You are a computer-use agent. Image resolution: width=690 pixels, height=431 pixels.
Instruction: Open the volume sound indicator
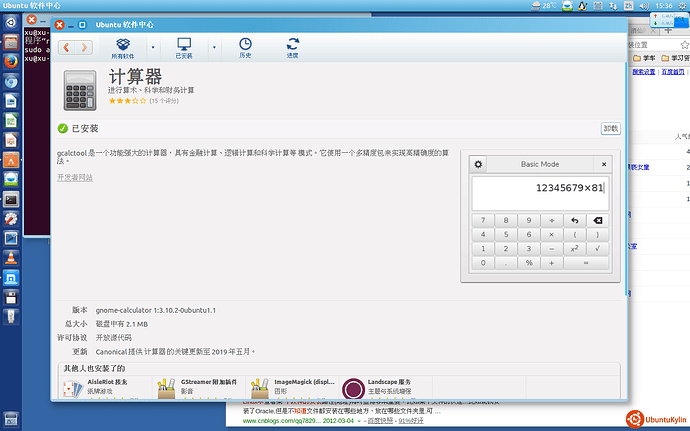pos(644,6)
